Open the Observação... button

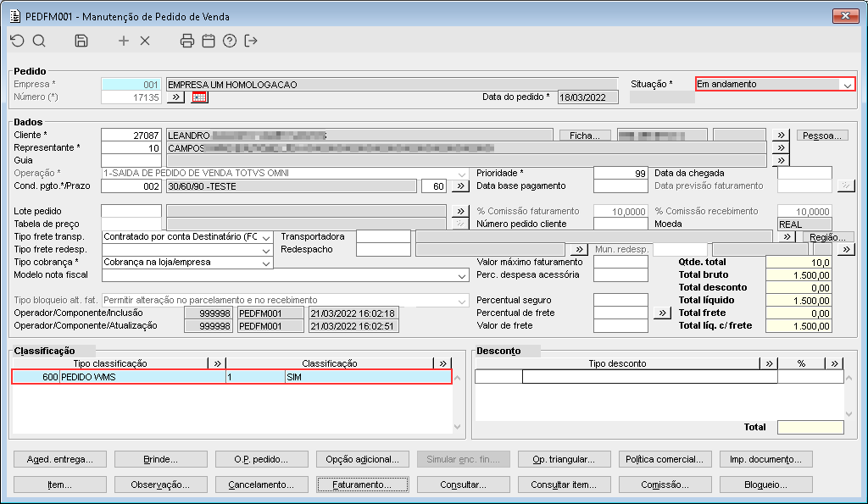click(160, 485)
